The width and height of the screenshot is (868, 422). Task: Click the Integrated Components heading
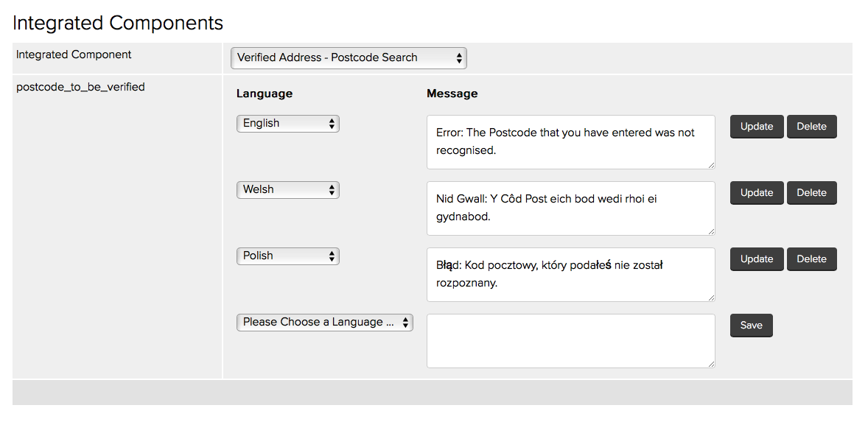pyautogui.click(x=118, y=23)
